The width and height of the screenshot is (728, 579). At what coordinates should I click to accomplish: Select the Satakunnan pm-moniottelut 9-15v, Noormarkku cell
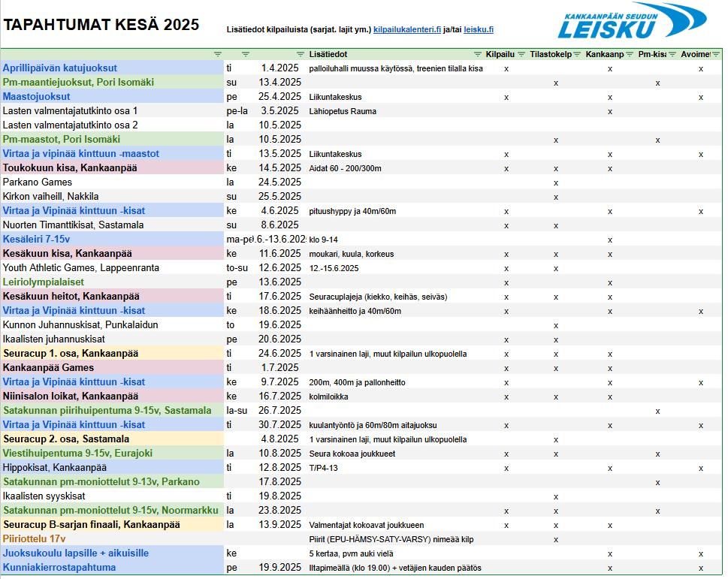pos(113,511)
